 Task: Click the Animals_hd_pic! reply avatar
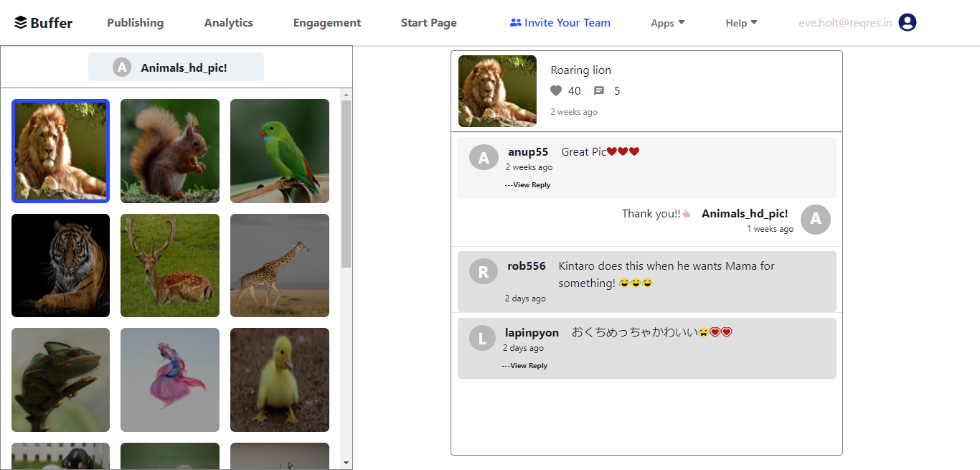[x=816, y=220]
